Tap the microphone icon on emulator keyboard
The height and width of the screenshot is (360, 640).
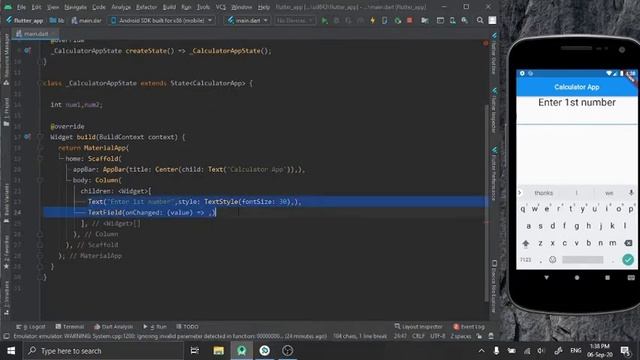(x=631, y=193)
